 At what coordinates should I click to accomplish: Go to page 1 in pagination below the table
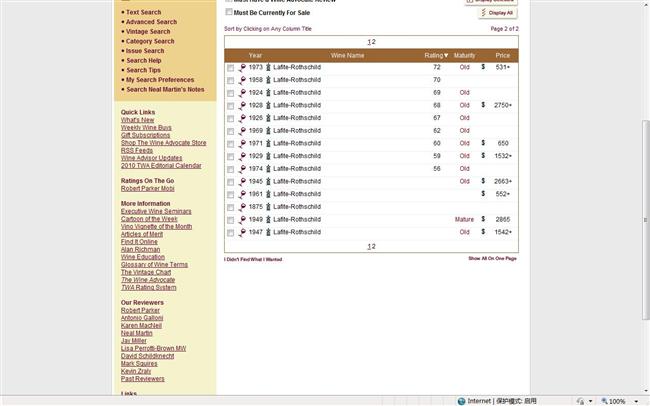[x=369, y=246]
